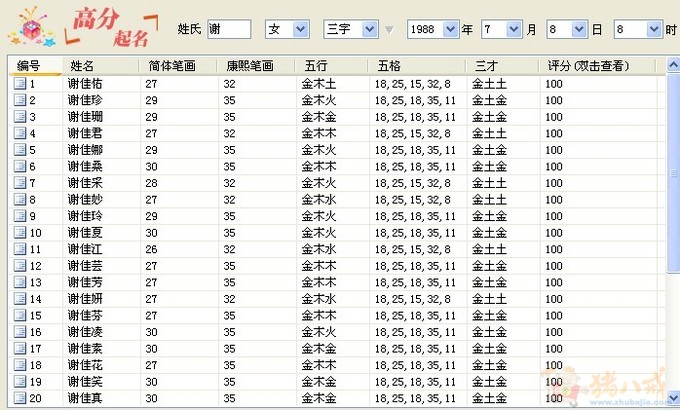Click the row icon for entry 15

click(20, 315)
